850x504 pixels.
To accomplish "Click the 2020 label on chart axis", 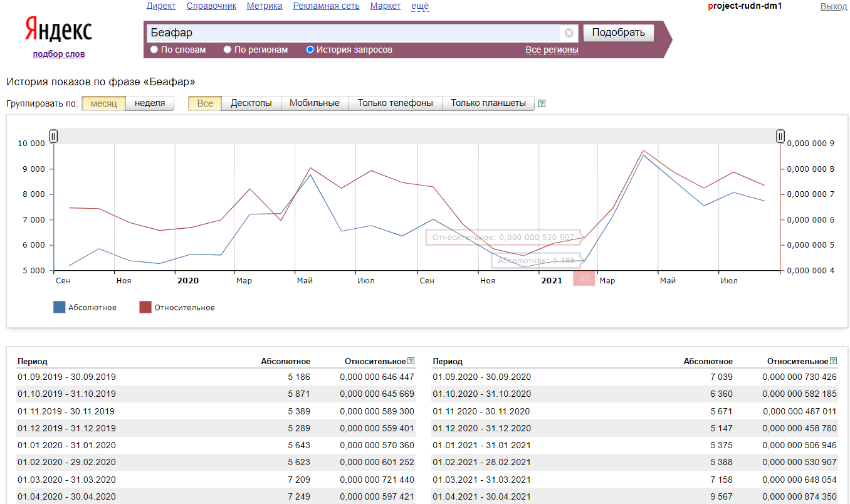I will [188, 280].
